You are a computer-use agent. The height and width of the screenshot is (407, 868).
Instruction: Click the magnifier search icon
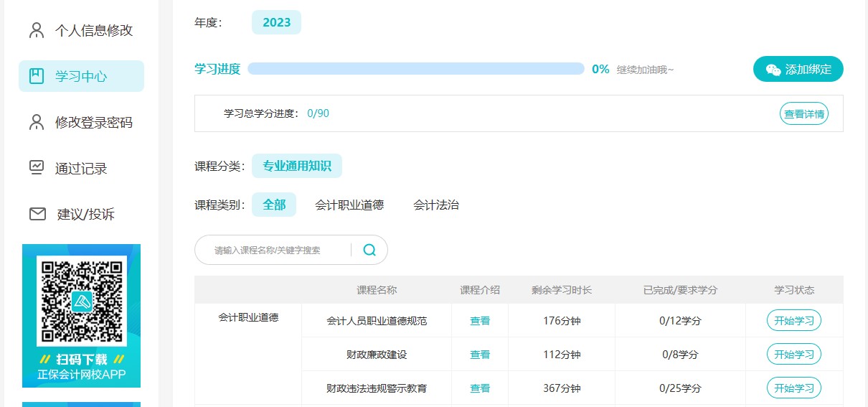[369, 250]
